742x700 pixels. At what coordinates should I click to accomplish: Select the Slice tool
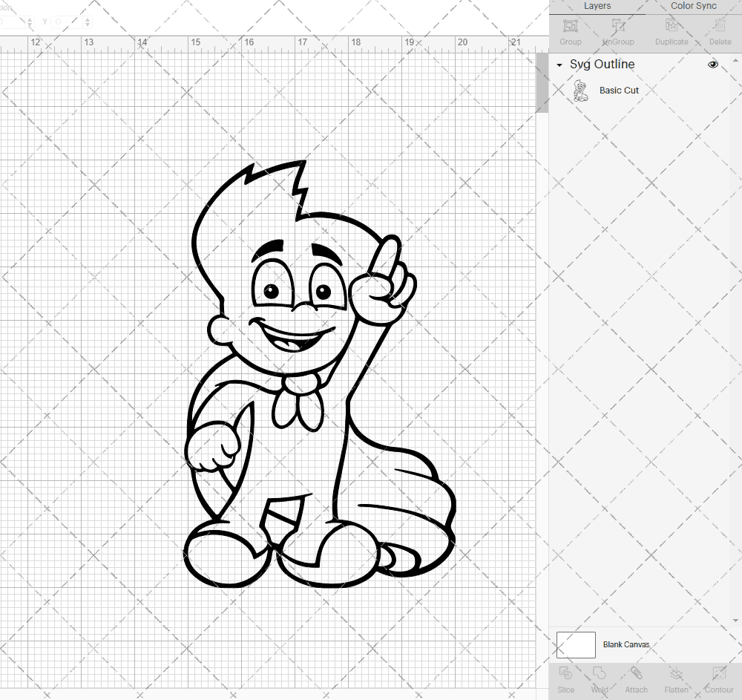[x=565, y=679]
